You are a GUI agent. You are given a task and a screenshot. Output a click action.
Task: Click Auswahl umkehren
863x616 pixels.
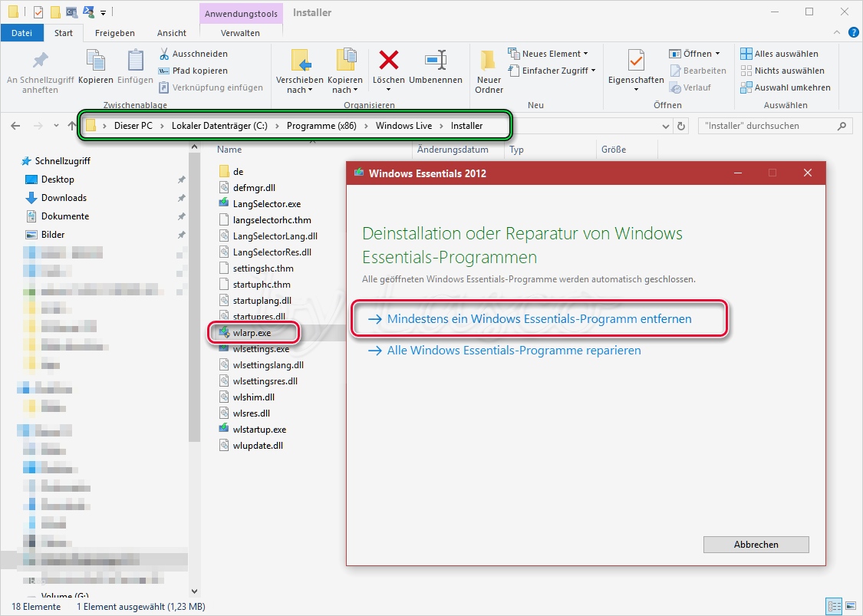click(x=786, y=87)
